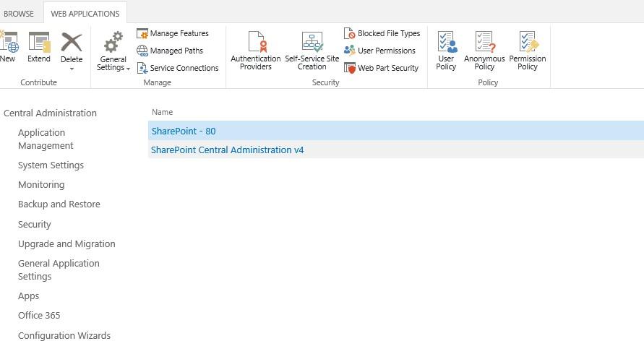Open the Central Administration navigation link
Image resolution: width=644 pixels, height=341 pixels.
click(x=50, y=113)
